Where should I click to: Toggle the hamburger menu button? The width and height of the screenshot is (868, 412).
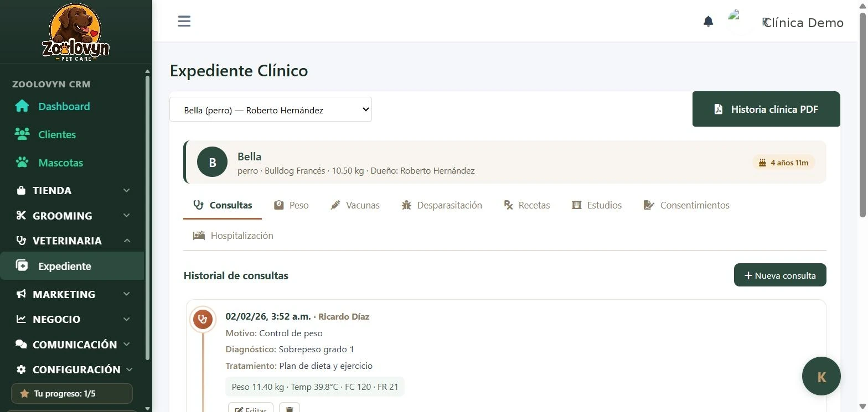click(x=184, y=21)
